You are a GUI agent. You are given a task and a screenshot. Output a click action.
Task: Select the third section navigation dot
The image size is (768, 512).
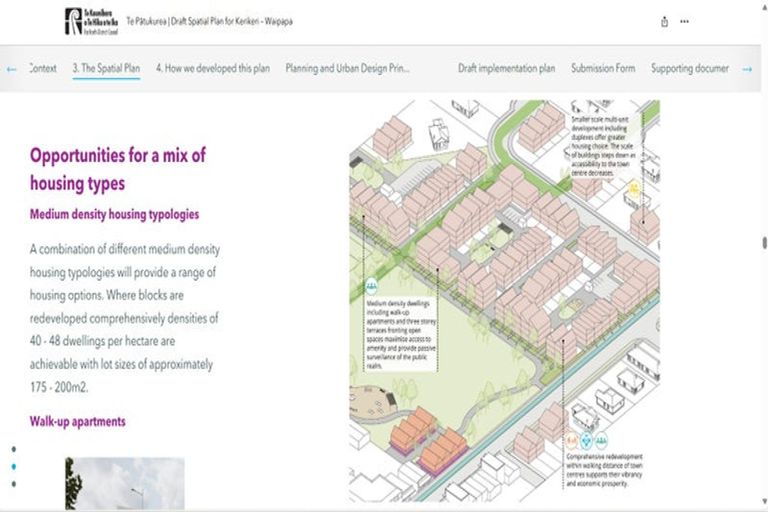pyautogui.click(x=13, y=484)
